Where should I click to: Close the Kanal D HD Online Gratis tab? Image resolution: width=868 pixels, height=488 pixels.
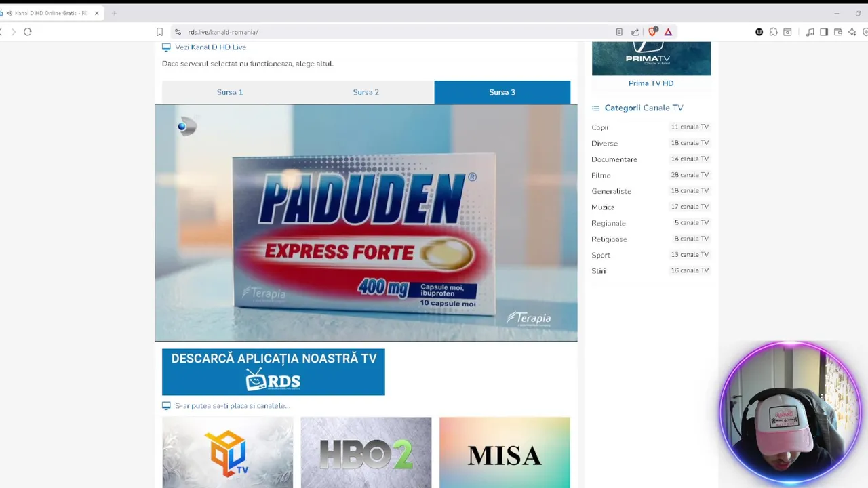[97, 13]
